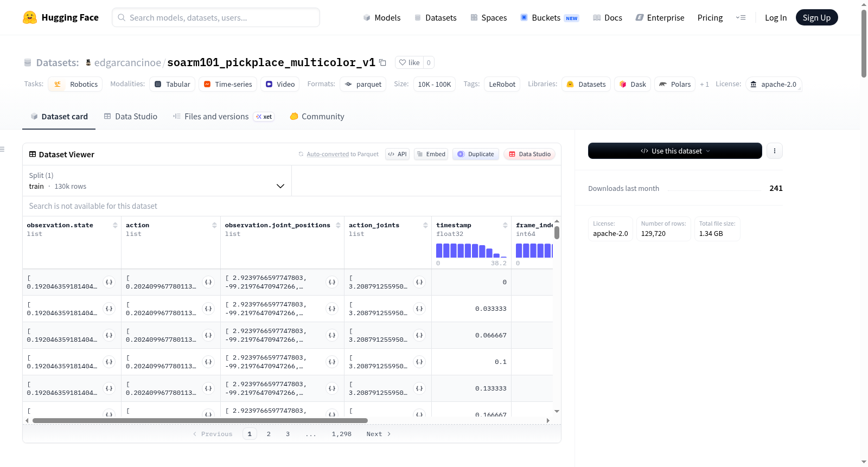Screen dimensions: 868x467
Task: Go to page 3 of the table
Action: point(288,434)
